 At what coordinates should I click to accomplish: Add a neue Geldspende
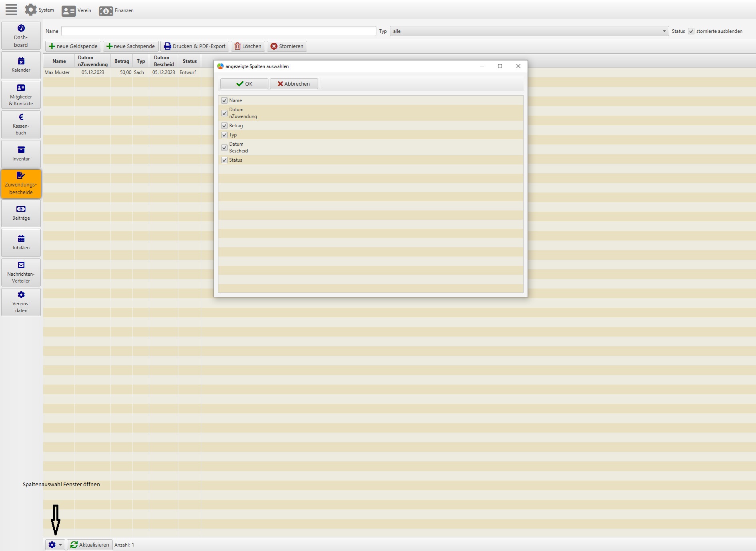click(73, 46)
